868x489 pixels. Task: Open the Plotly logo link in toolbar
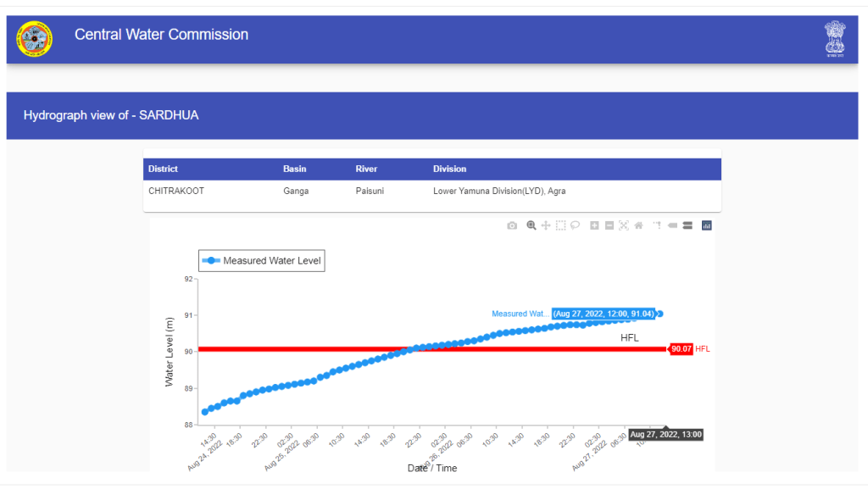tap(706, 225)
